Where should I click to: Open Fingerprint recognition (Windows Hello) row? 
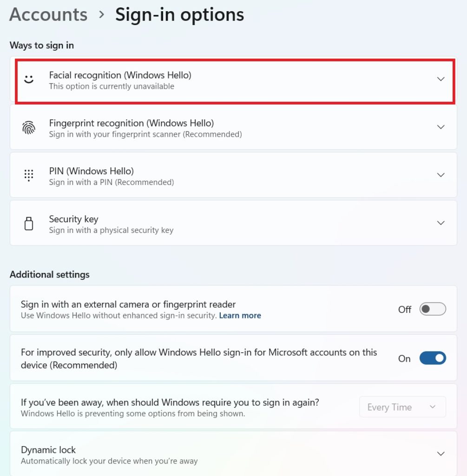click(x=233, y=127)
